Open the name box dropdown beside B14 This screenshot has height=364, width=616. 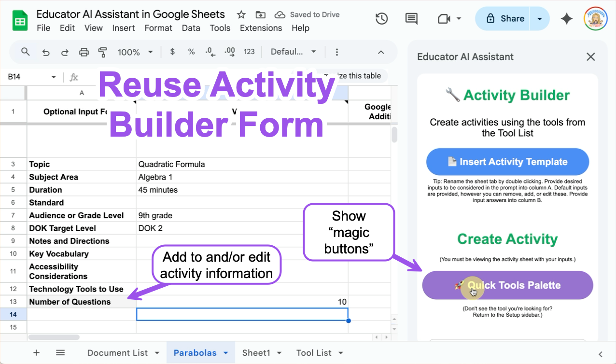[54, 77]
